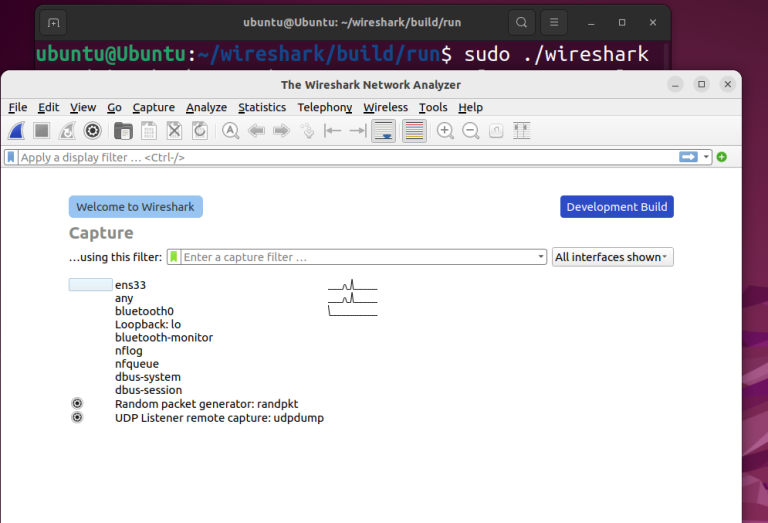Open capture options gear icon
Screen dimensions: 768x523
93,130
